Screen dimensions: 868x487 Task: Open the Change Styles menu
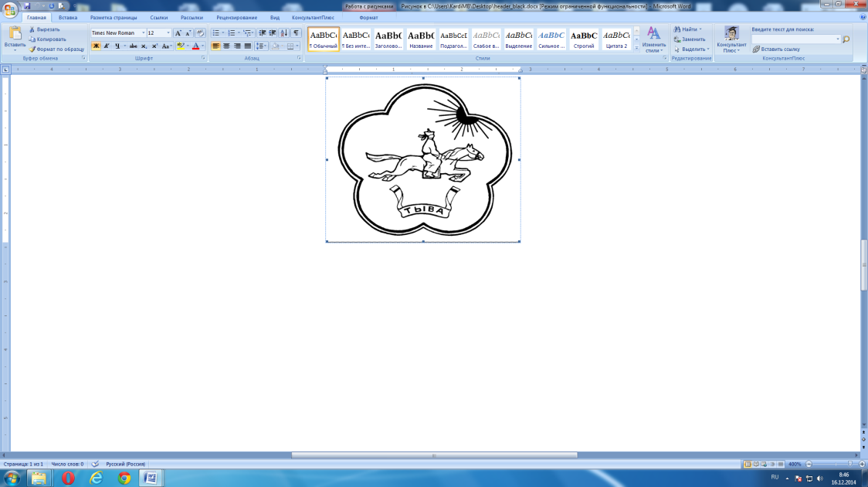(x=653, y=39)
